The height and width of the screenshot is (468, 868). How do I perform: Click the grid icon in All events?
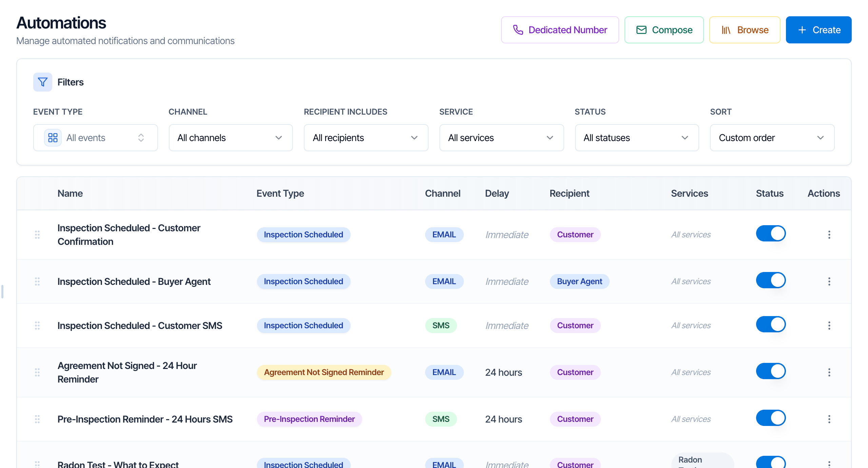coord(53,138)
